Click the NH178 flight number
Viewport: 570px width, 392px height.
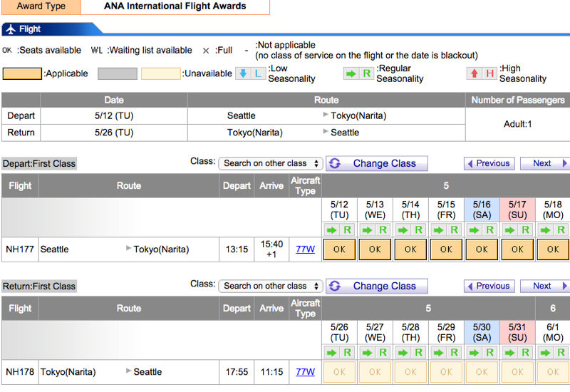(x=20, y=372)
